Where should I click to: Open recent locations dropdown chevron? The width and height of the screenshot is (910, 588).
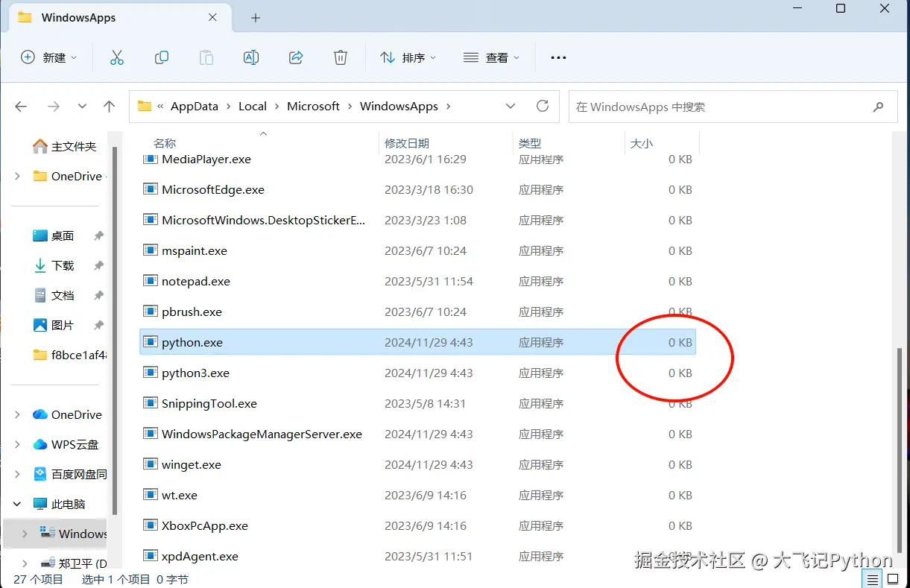(x=82, y=107)
